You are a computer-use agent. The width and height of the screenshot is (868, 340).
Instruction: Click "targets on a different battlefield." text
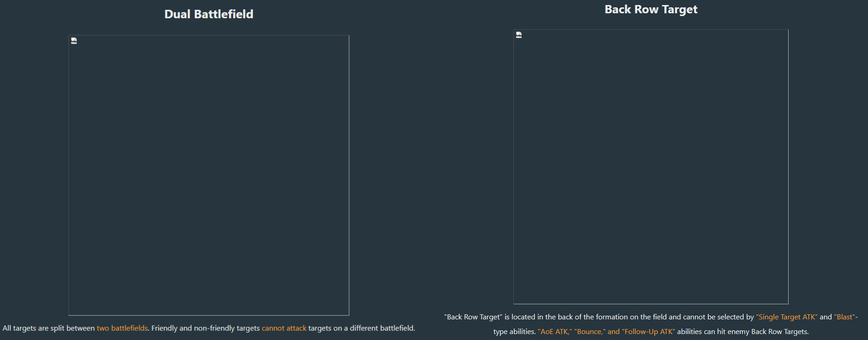pyautogui.click(x=362, y=328)
